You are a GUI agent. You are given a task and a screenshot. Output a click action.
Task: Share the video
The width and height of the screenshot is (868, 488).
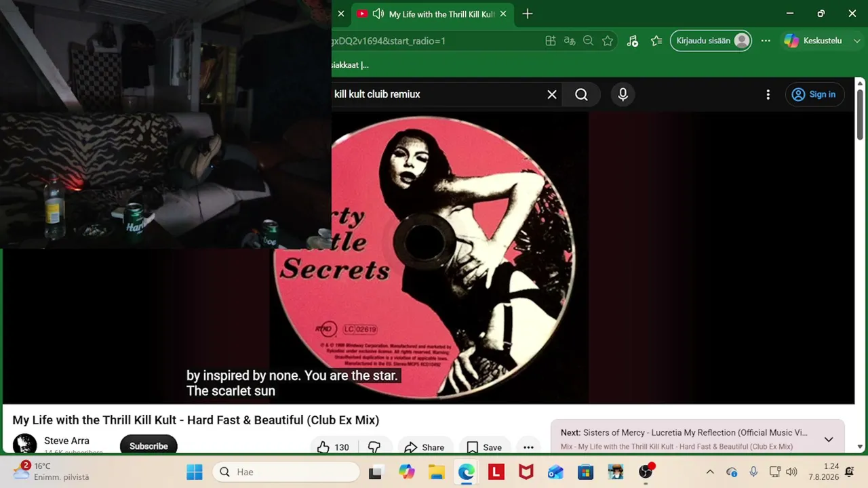pos(424,447)
